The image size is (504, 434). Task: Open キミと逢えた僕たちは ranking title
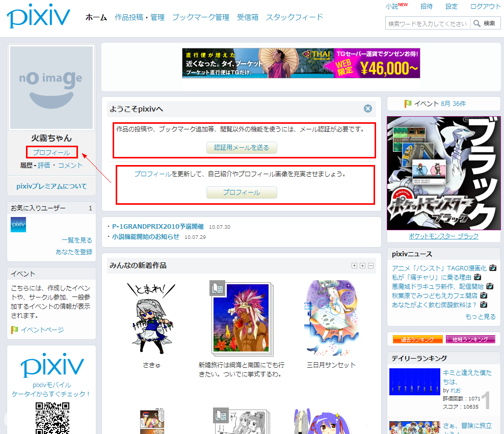click(467, 377)
